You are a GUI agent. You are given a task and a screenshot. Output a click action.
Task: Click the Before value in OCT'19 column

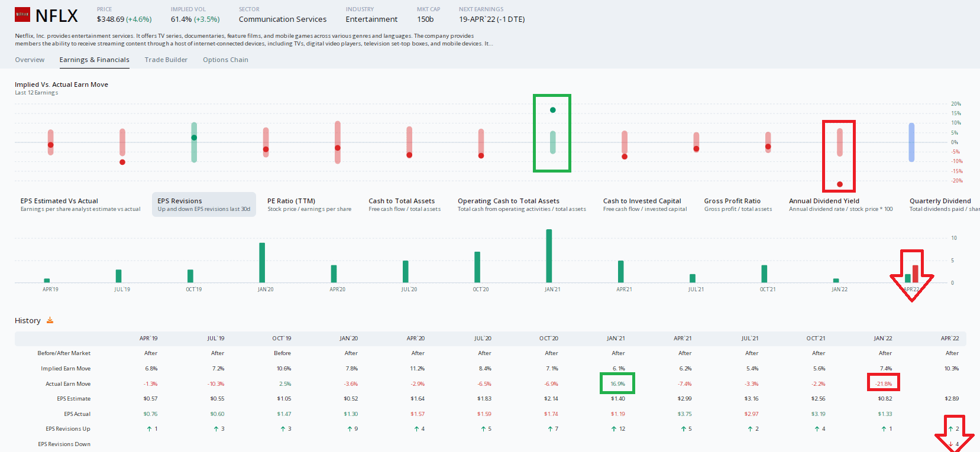point(282,353)
